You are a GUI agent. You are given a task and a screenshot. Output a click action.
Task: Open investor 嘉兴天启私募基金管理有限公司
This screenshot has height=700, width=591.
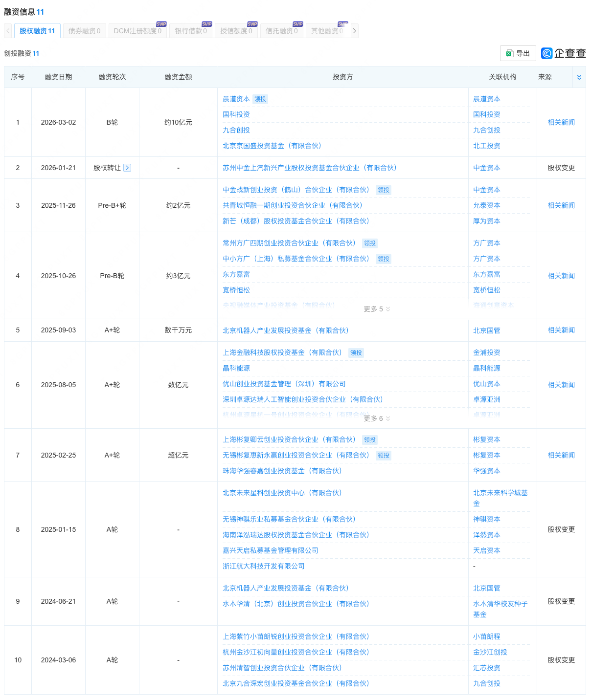[x=271, y=550]
